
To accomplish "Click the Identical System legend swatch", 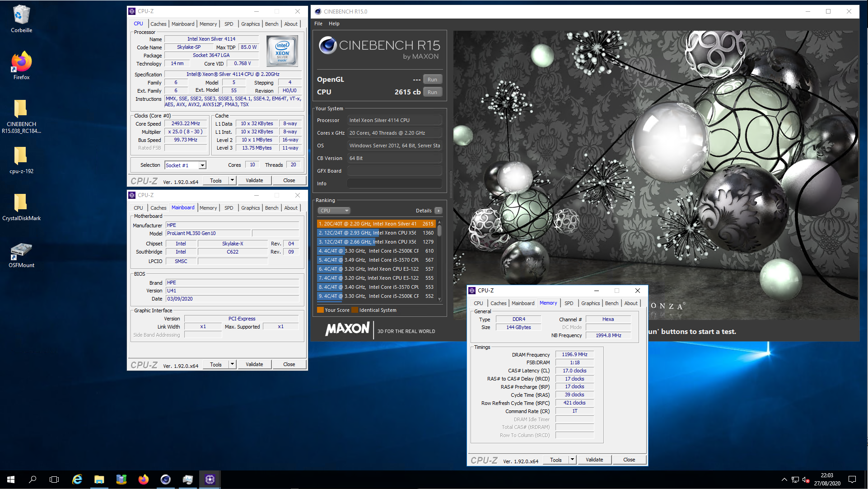I will click(355, 310).
